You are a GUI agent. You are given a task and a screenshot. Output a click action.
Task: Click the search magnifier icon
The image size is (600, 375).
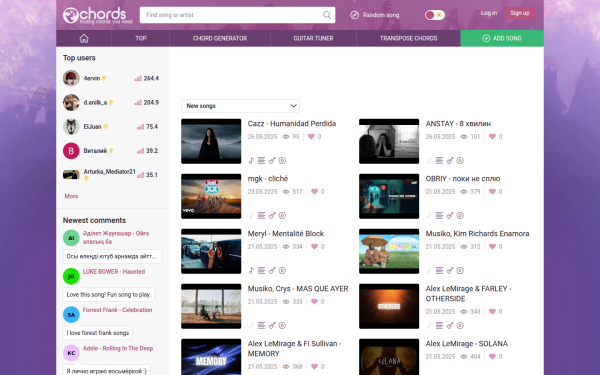click(x=326, y=15)
